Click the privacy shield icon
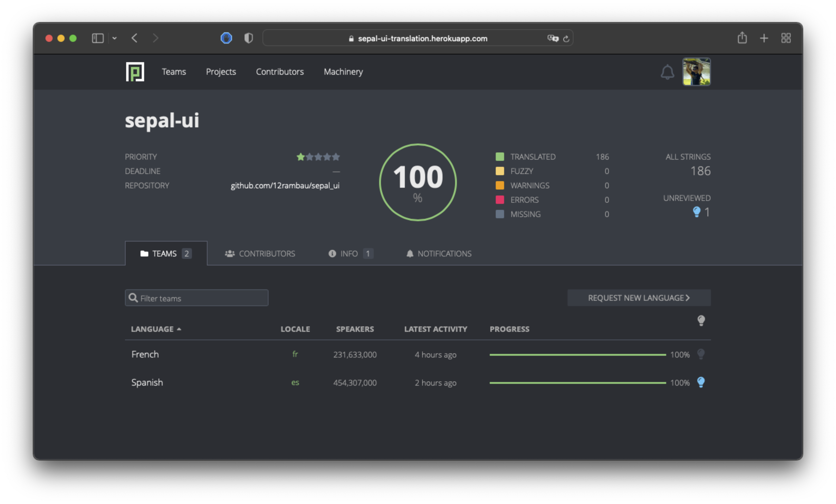Image resolution: width=836 pixels, height=504 pixels. 248,38
